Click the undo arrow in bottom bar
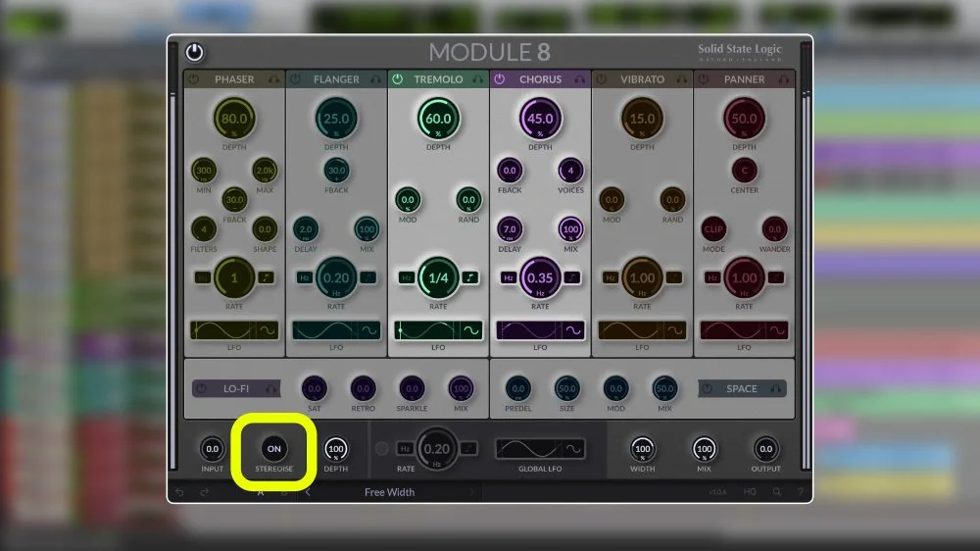Image resolution: width=980 pixels, height=551 pixels. [x=179, y=492]
